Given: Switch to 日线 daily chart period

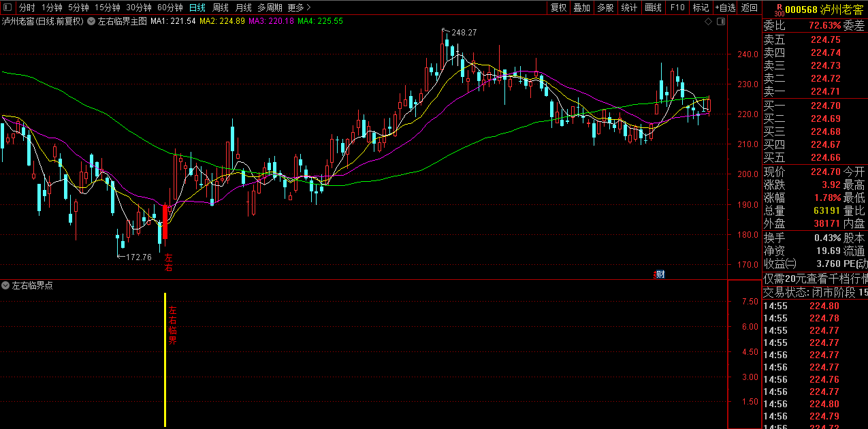Looking at the screenshot, I should click(197, 7).
